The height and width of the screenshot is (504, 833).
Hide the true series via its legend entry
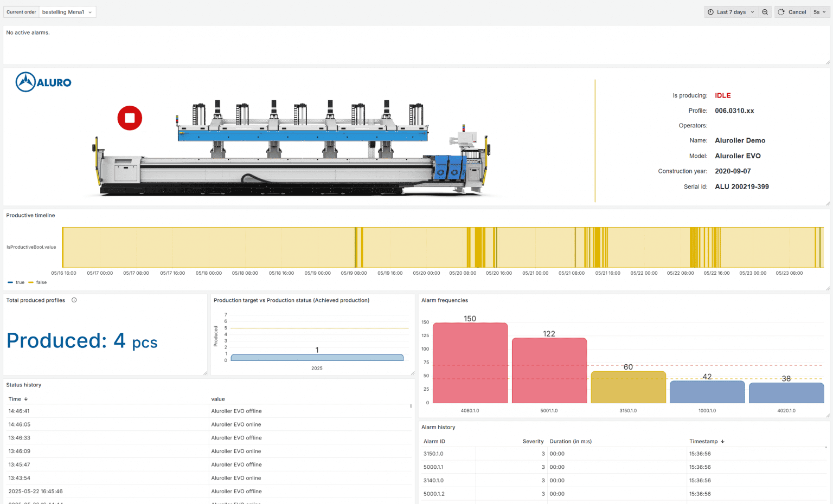20,282
